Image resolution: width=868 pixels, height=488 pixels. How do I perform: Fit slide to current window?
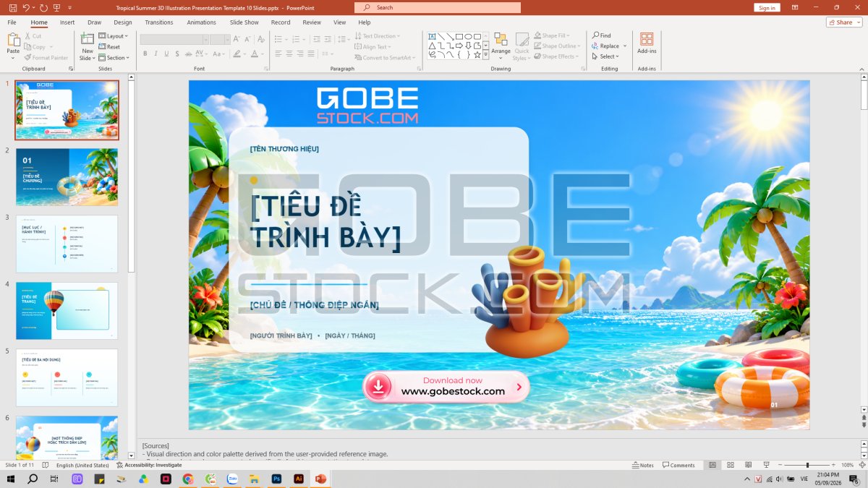[862, 465]
